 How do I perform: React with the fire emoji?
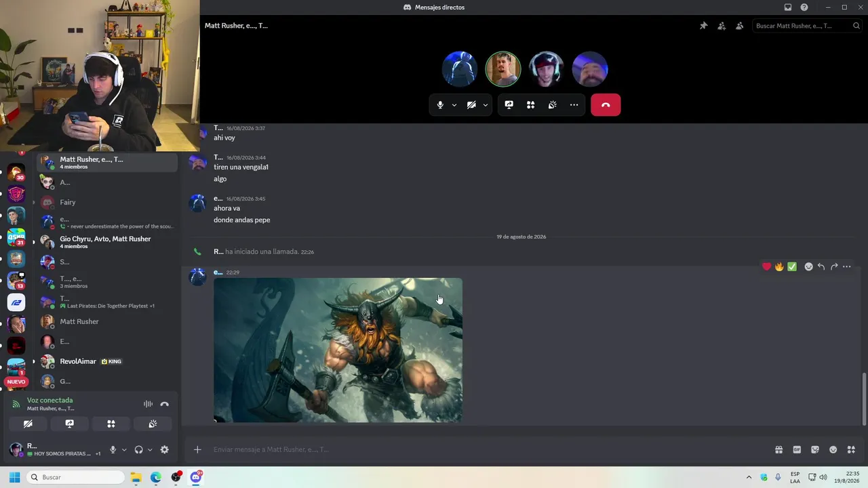(779, 267)
